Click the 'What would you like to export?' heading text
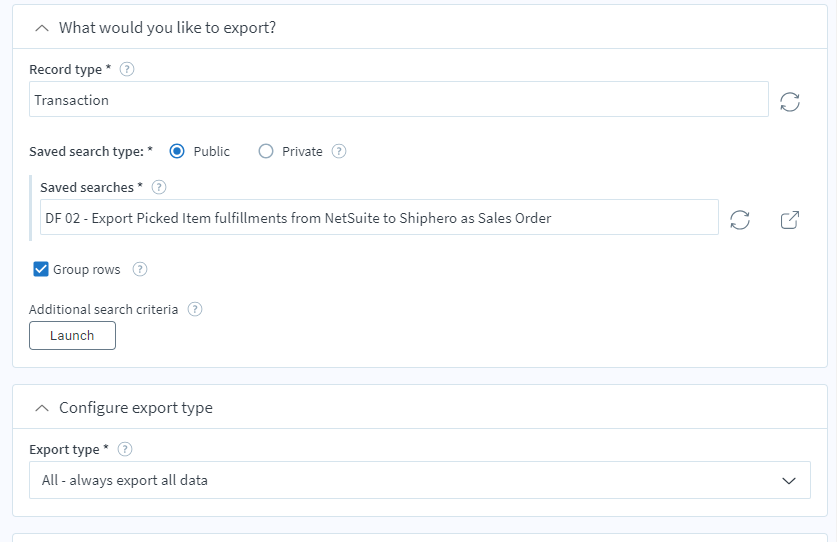 click(x=167, y=28)
